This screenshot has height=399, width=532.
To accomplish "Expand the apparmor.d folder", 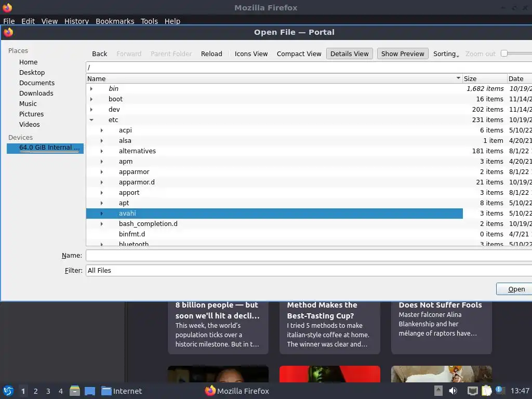I will pyautogui.click(x=101, y=182).
